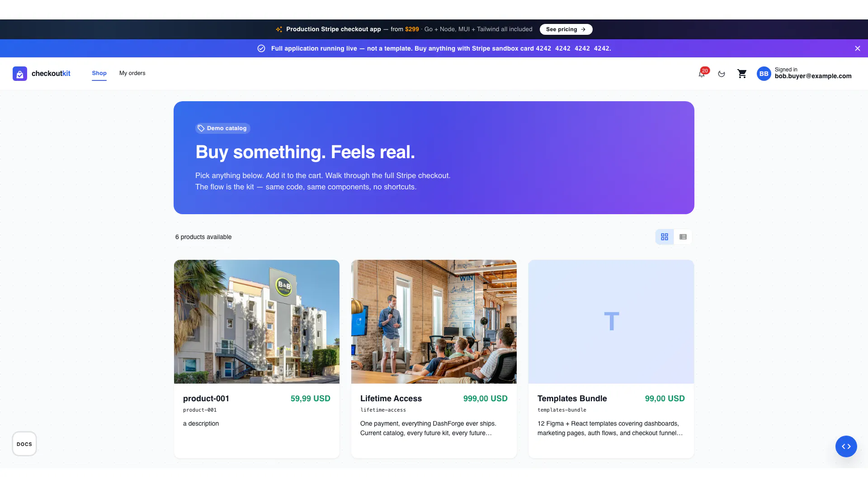
Task: Go to the Shop tab
Action: point(99,73)
